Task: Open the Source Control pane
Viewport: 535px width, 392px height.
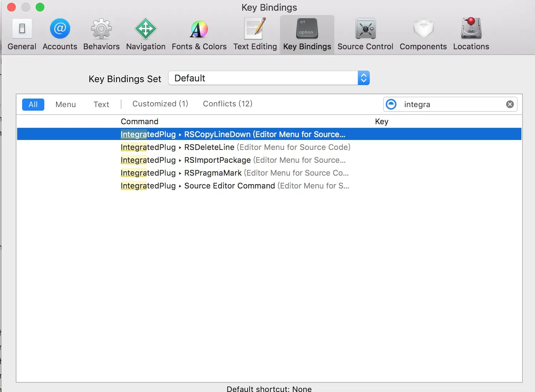Action: [x=365, y=34]
